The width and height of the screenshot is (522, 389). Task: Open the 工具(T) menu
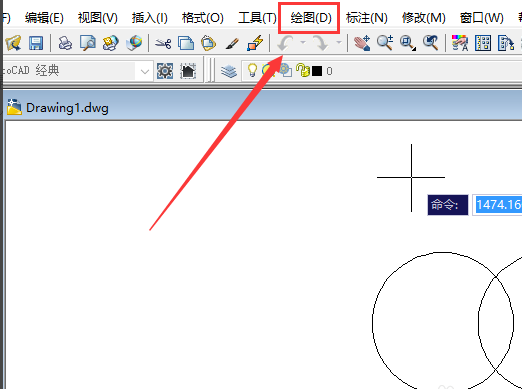click(257, 18)
